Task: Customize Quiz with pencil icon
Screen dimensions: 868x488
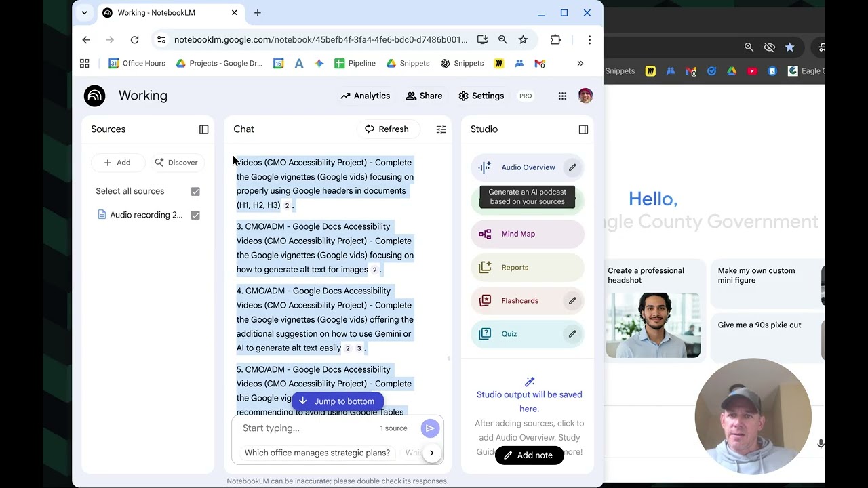Action: tap(572, 333)
